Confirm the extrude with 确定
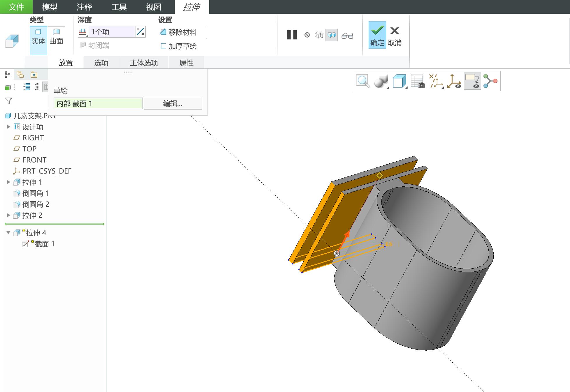570x392 pixels. point(377,35)
